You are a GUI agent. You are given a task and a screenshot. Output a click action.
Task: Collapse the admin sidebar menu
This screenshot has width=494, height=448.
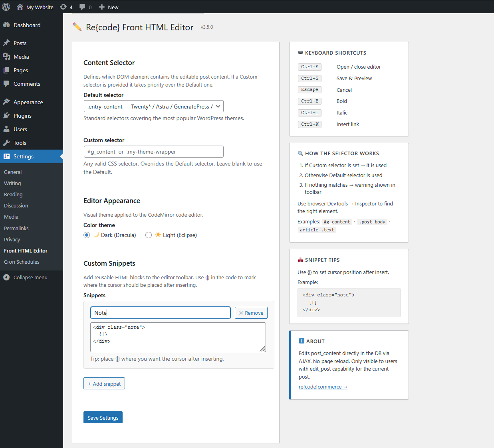26,277
